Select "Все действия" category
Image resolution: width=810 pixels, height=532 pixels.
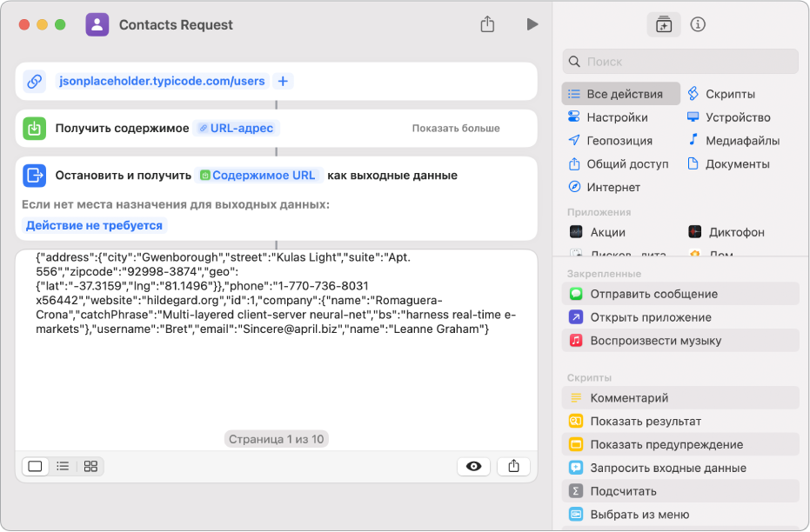tap(621, 94)
